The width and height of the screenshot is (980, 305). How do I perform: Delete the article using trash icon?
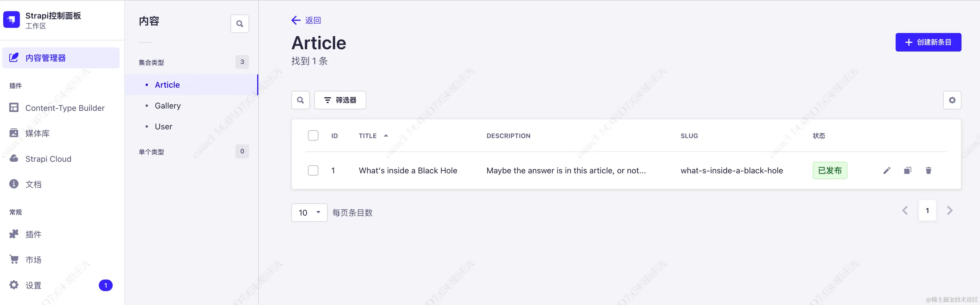tap(928, 171)
